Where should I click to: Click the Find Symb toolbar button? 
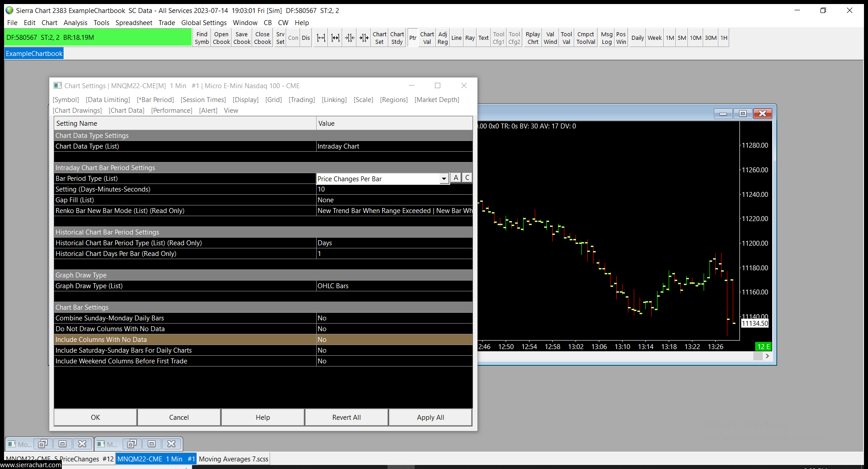(202, 38)
